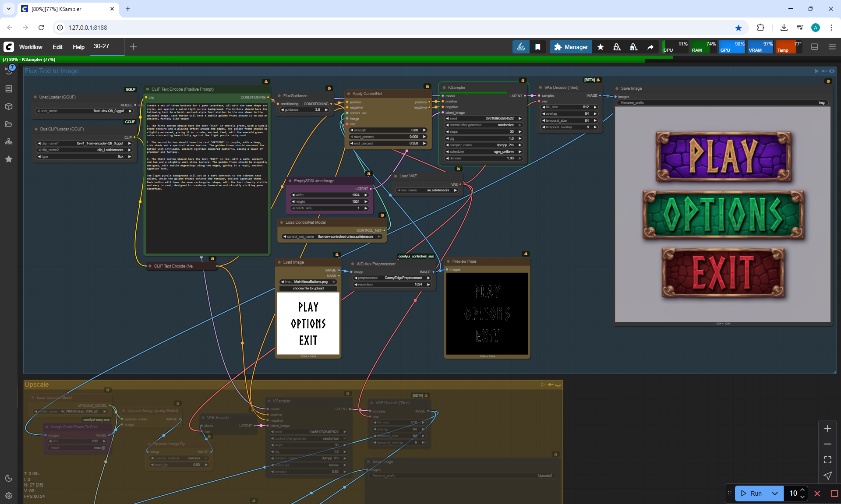Open the model library cube icon

pos(9,106)
